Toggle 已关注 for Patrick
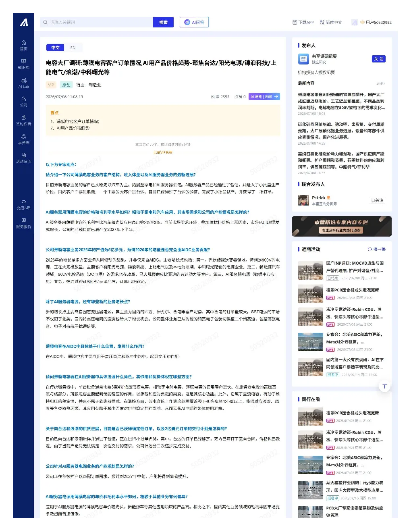Screen dimensions: 411x532 [377, 200]
